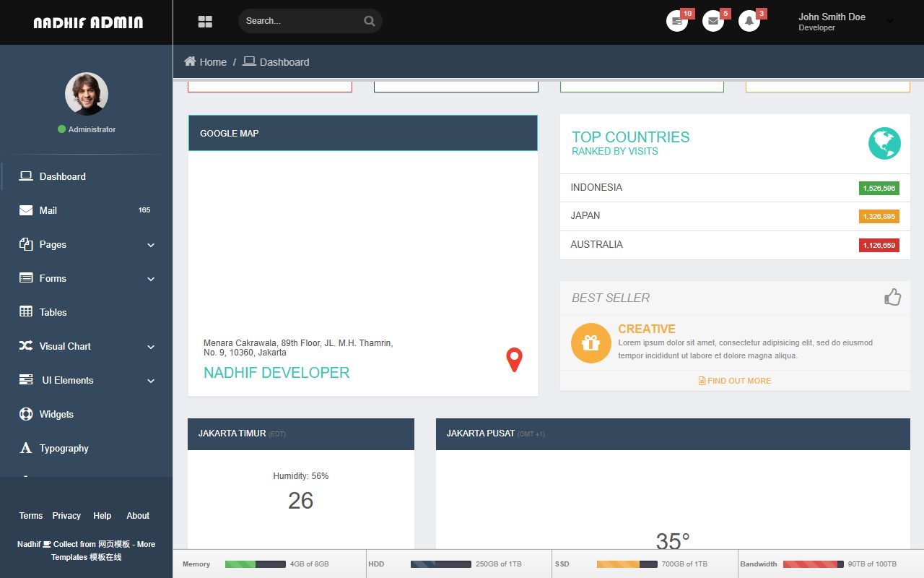Viewport: 924px width, 578px height.
Task: Click the Widgets lifebuoy icon
Action: (26, 414)
